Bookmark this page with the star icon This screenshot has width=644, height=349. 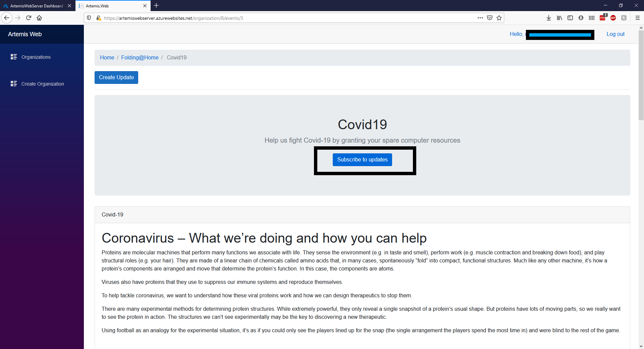pos(499,18)
